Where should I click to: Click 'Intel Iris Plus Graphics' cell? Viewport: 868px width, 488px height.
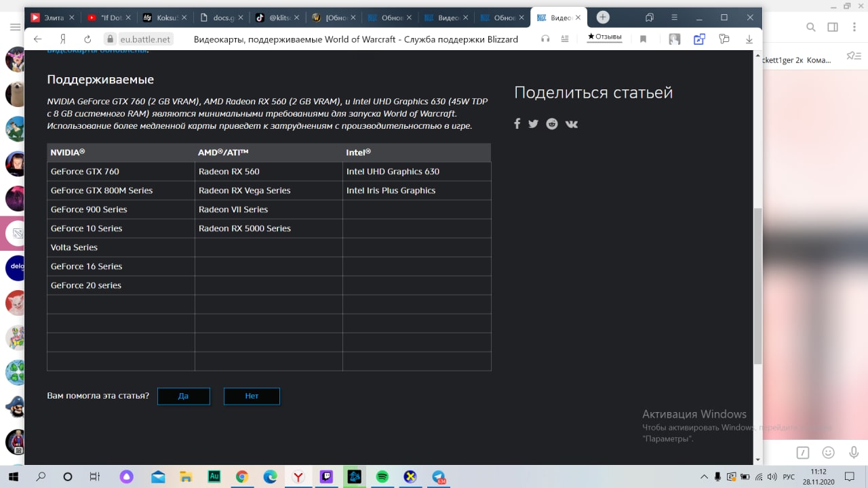416,190
